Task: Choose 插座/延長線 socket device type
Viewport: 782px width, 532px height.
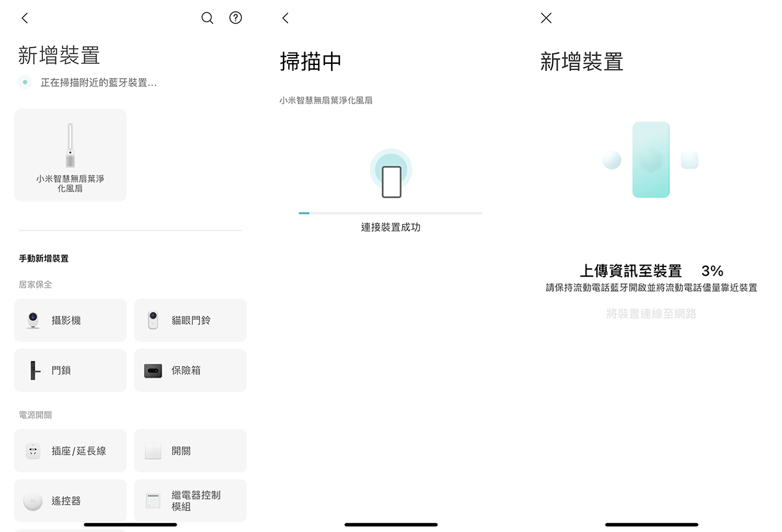Action: click(70, 451)
